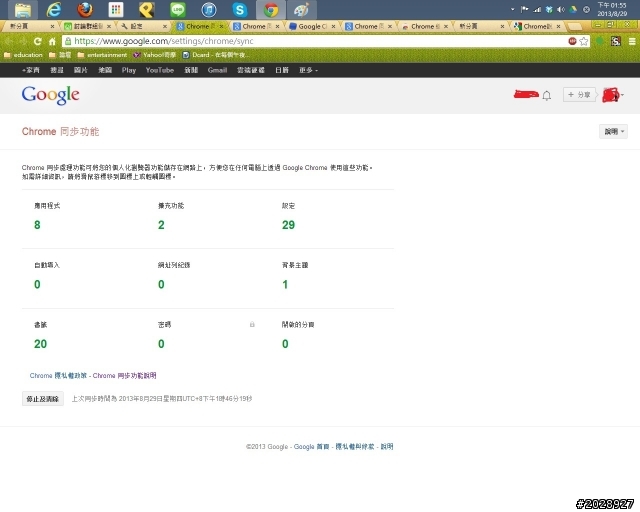
Task: Click the red AdBlock extension icon
Action: point(572,41)
